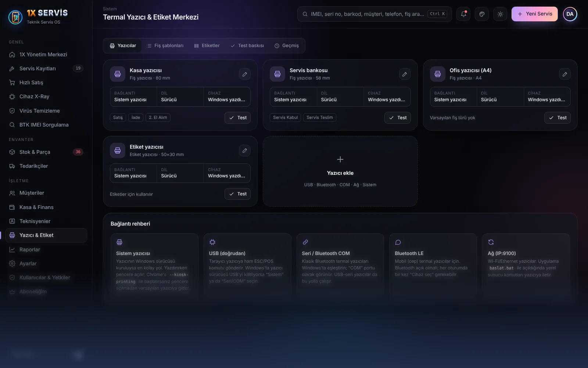The height and width of the screenshot is (368, 588).
Task: Open 1X Yönetim Merkezi
Action: [46, 54]
